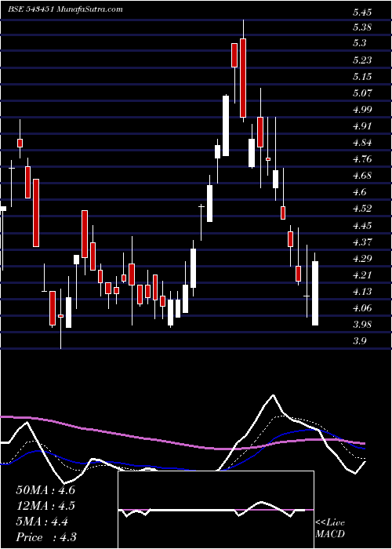Select the 4.21 price axis label
Viewport: 392px width, 549px height.
[x=362, y=275]
